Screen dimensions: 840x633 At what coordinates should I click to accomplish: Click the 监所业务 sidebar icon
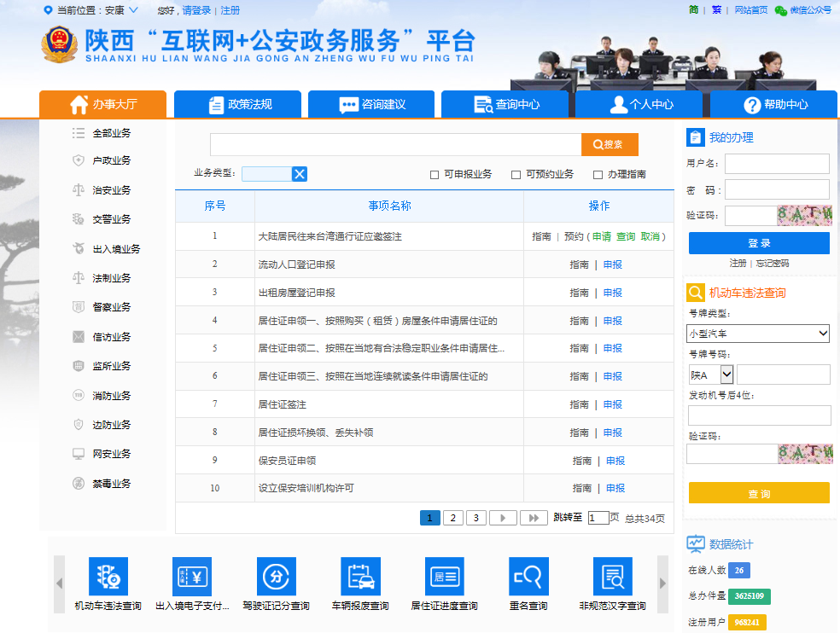pyautogui.click(x=79, y=366)
